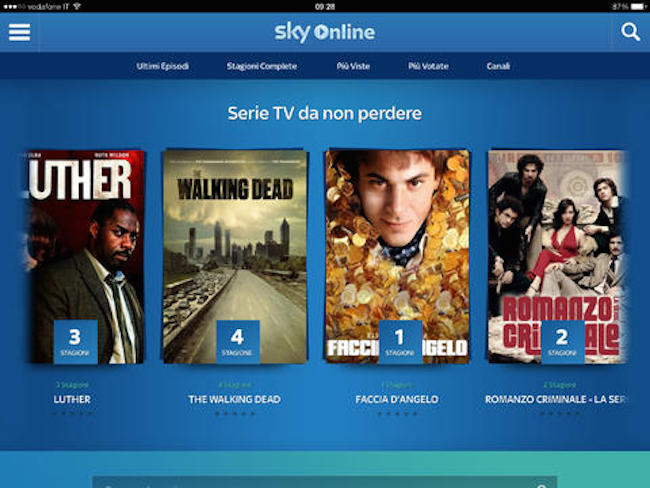Tap the search magnifier icon
Viewport: 650px width, 488px height.
pyautogui.click(x=630, y=32)
